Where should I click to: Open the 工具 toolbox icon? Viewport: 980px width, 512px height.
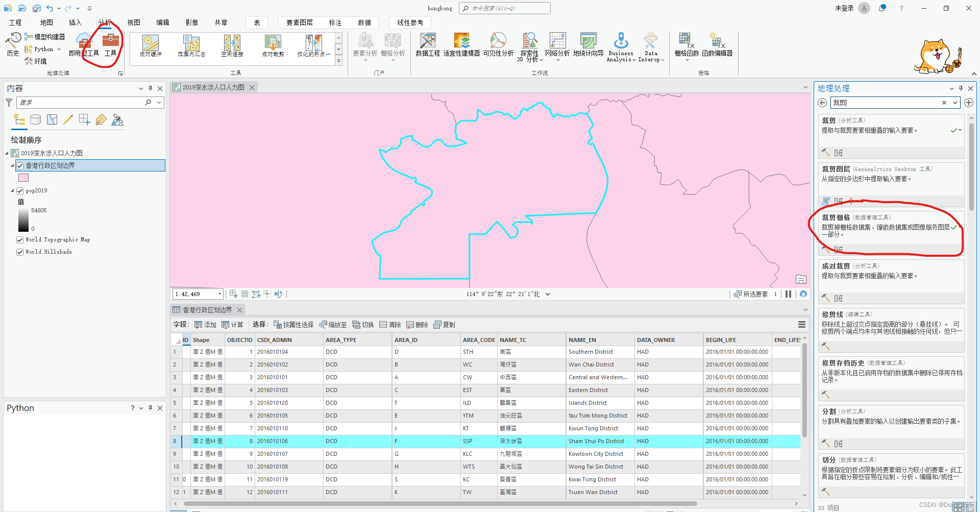pyautogui.click(x=110, y=44)
